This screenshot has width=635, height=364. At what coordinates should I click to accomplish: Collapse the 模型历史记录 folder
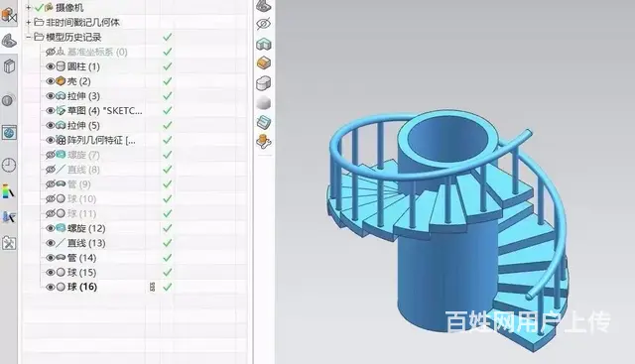coord(29,38)
